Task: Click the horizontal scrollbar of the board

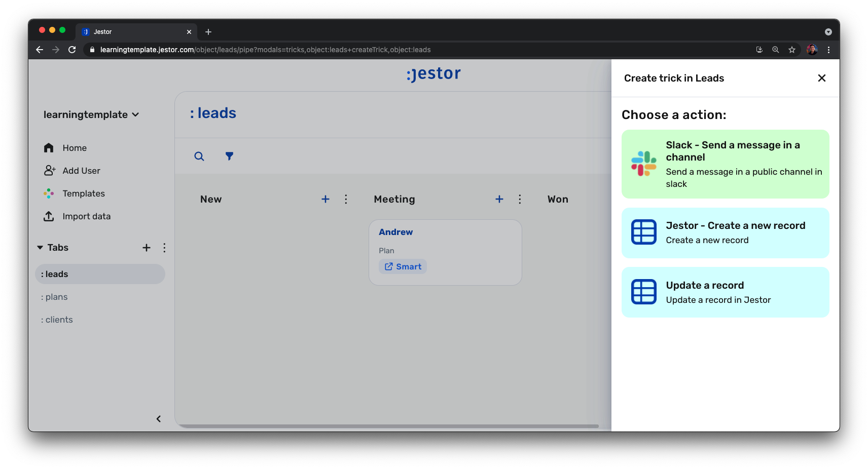Action: [x=389, y=426]
